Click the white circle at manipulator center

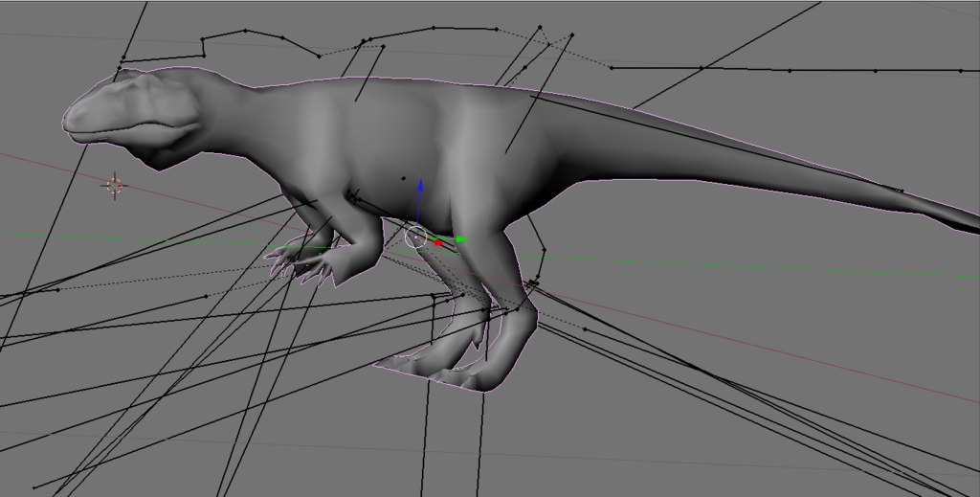pos(415,236)
